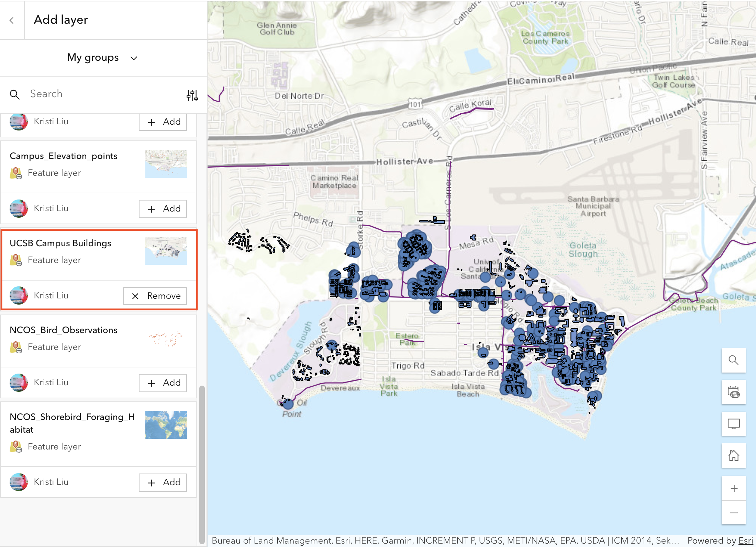Open the UCSB Campus Buildings thumbnail
756x547 pixels.
[x=166, y=251]
